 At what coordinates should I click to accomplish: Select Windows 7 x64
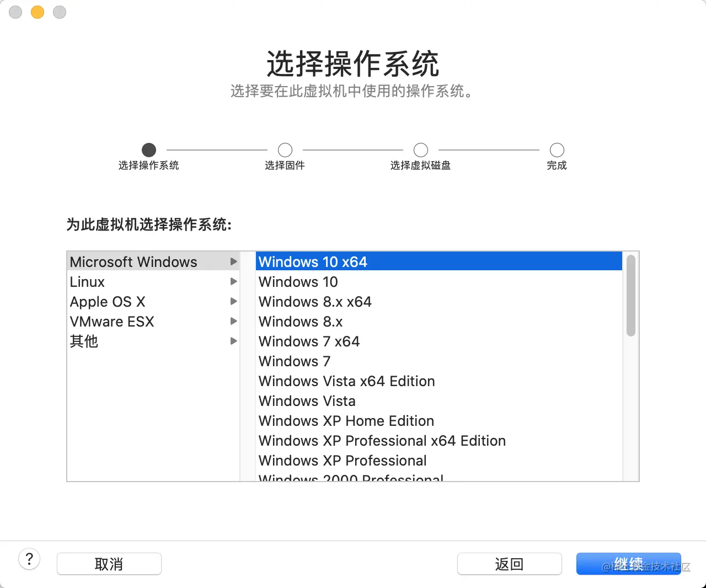pos(439,341)
